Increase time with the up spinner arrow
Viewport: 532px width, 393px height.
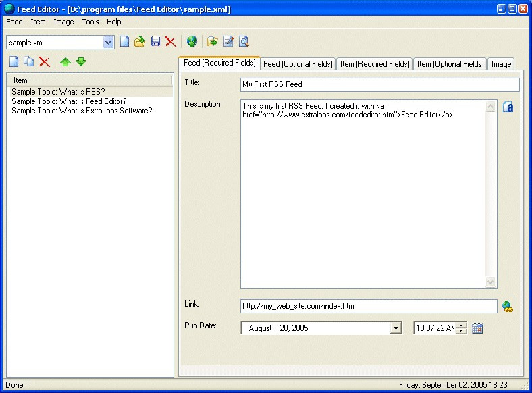pos(461,325)
